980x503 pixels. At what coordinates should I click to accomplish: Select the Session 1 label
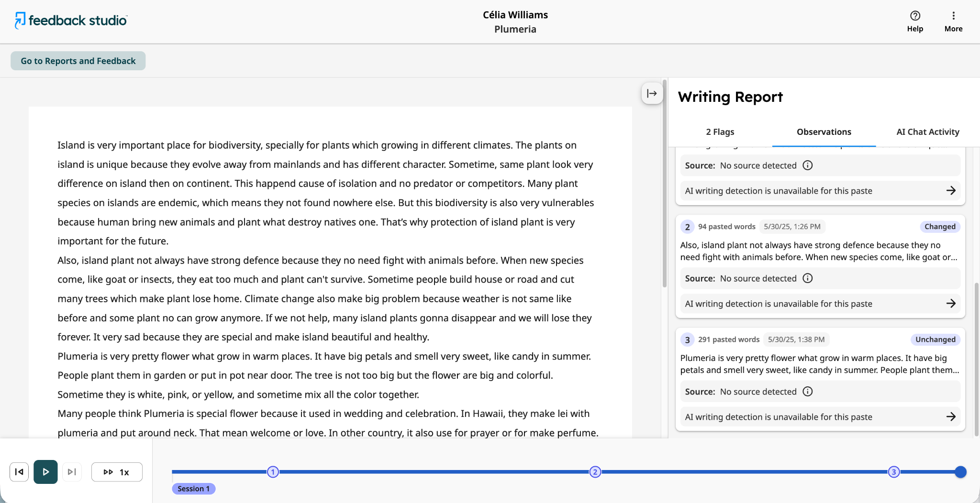193,489
